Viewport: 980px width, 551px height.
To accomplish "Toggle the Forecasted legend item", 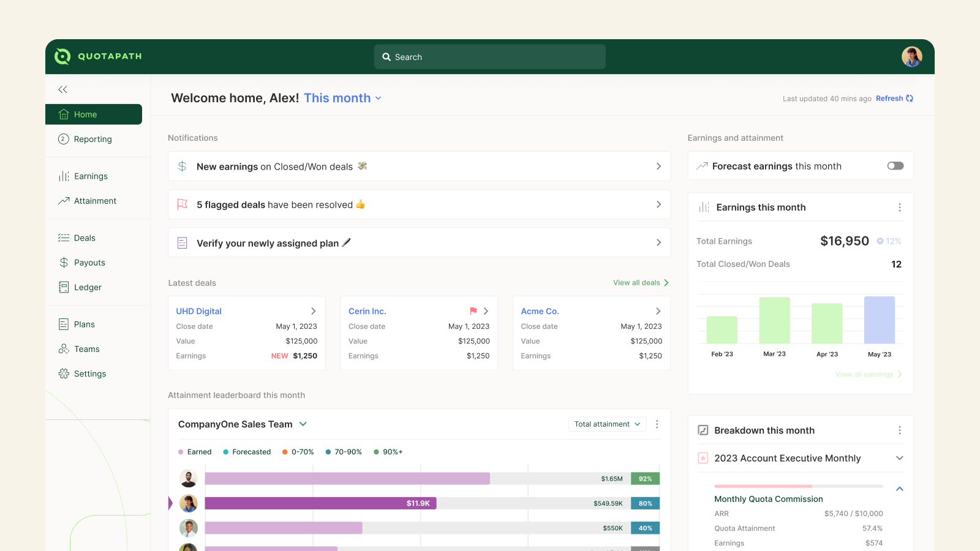I will [x=247, y=452].
